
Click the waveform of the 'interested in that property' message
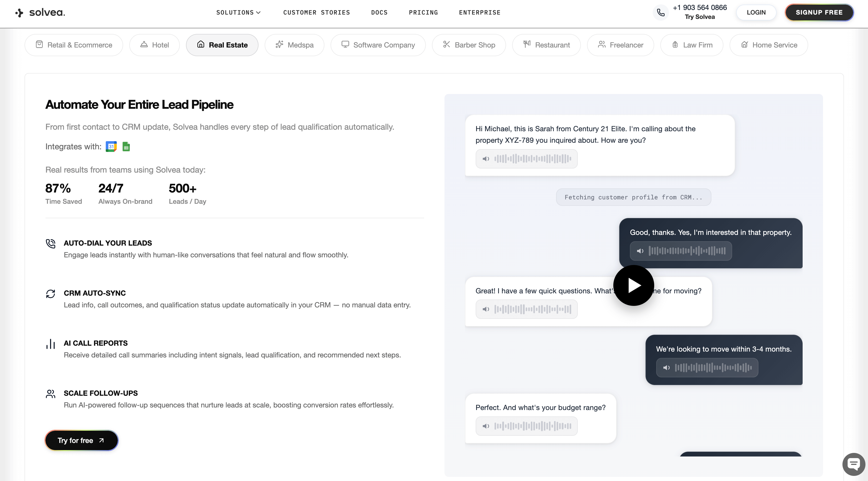[x=687, y=251]
